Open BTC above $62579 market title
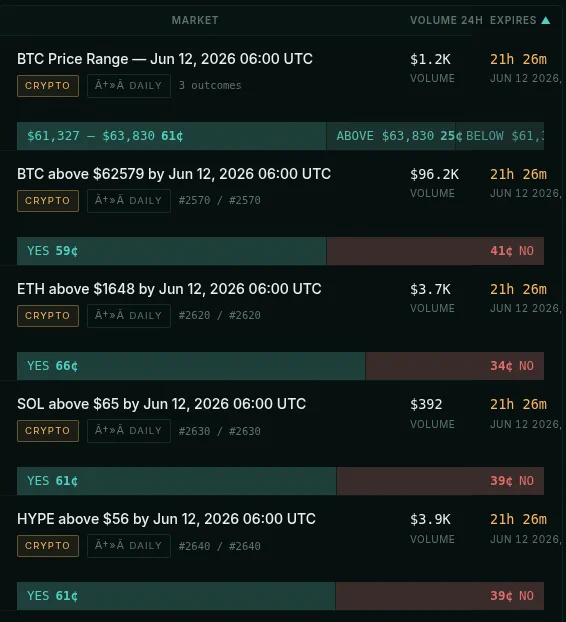The width and height of the screenshot is (566, 622). [x=174, y=174]
